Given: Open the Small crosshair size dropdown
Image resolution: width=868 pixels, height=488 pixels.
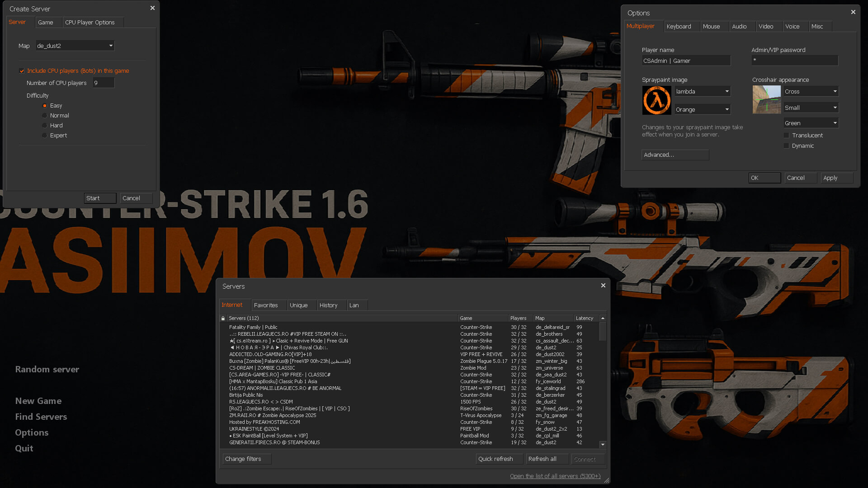Looking at the screenshot, I should point(811,108).
